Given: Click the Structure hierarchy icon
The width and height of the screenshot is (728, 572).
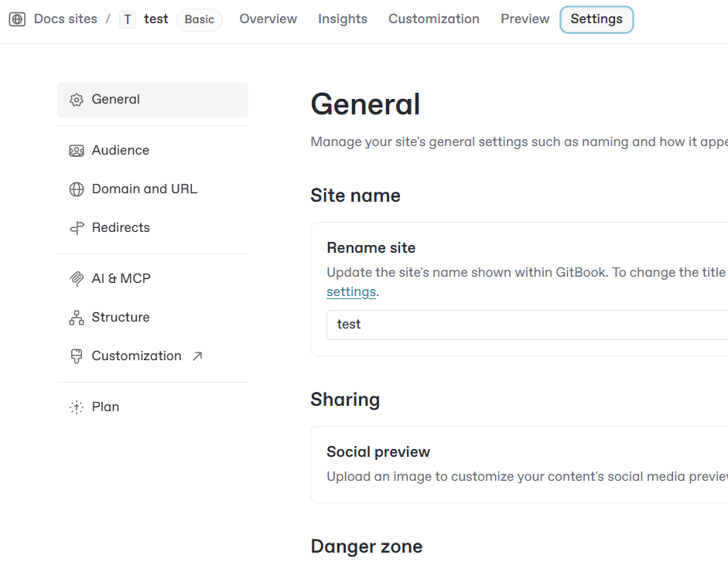Looking at the screenshot, I should 76,318.
